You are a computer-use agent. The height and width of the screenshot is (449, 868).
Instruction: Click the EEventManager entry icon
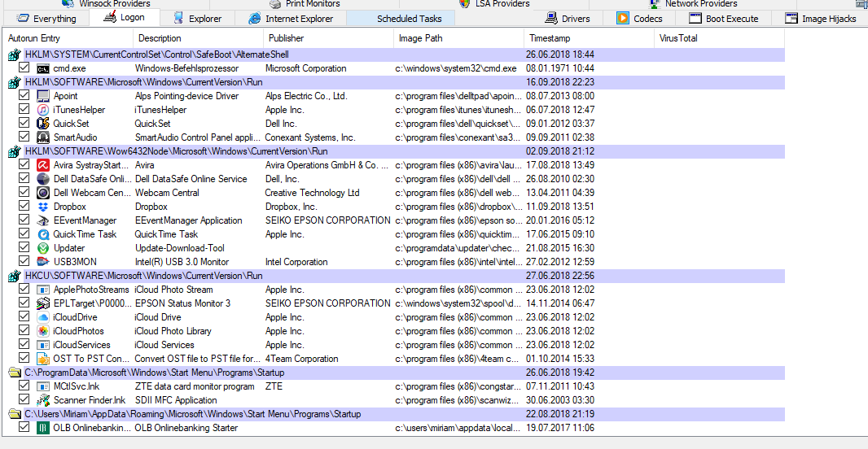tap(42, 220)
